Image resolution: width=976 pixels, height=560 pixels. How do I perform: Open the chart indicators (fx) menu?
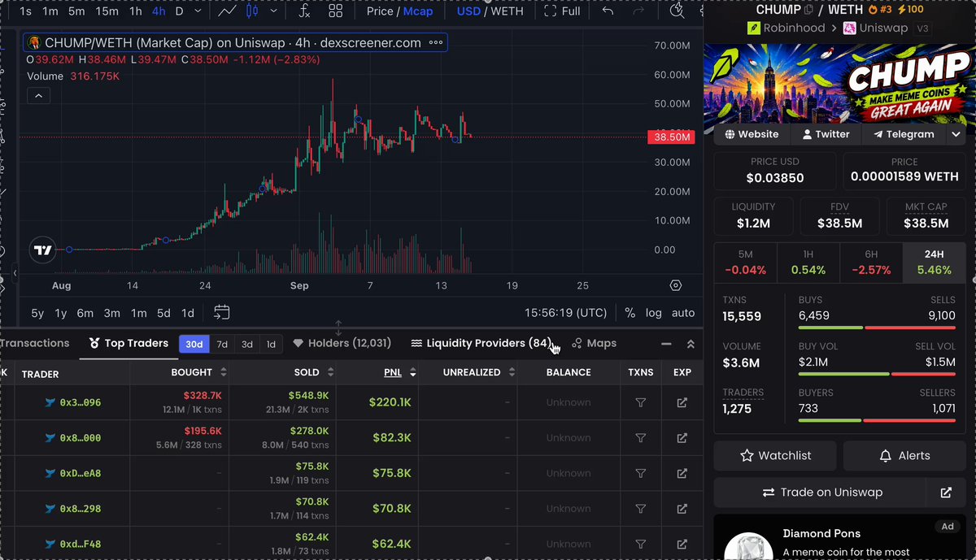point(304,11)
